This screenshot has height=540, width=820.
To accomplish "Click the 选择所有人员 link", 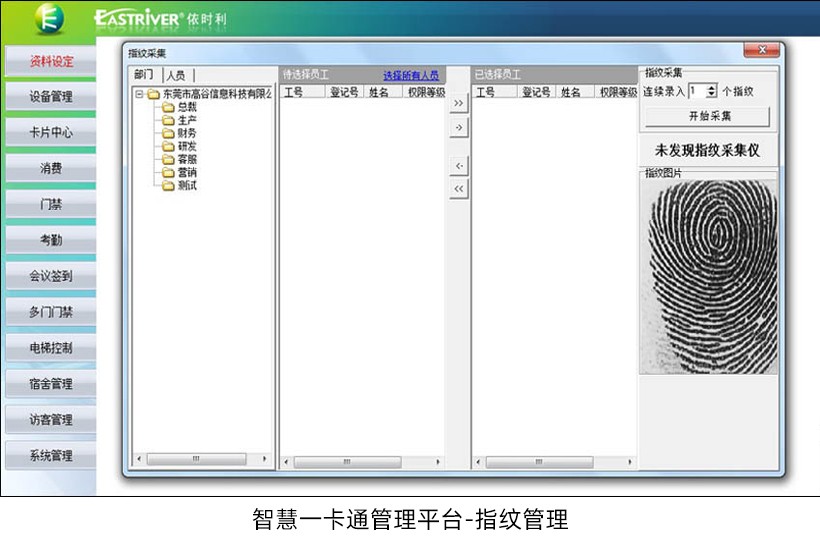I will pyautogui.click(x=410, y=75).
